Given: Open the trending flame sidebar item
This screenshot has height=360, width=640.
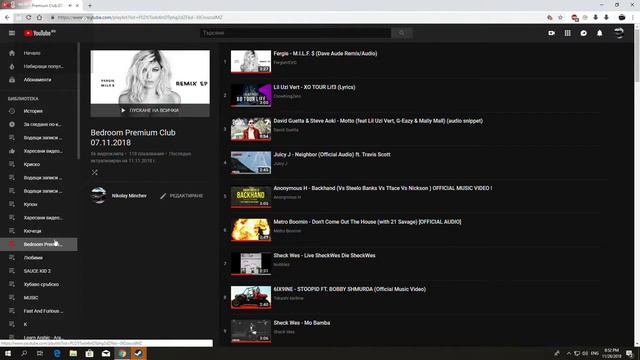Looking at the screenshot, I should [x=38, y=66].
